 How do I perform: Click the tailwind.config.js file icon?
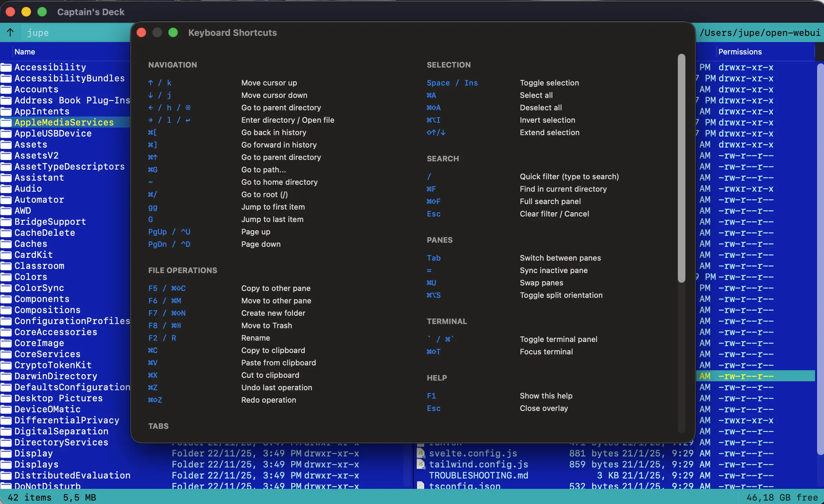point(421,464)
